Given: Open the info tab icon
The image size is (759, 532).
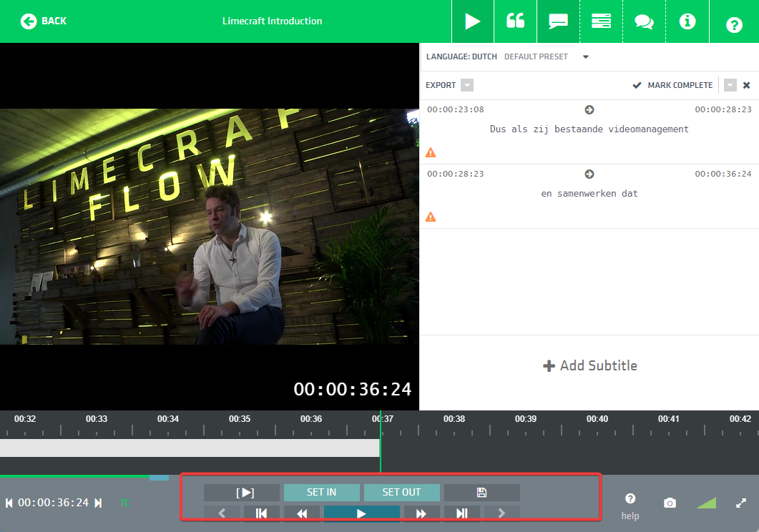Looking at the screenshot, I should pyautogui.click(x=687, y=21).
